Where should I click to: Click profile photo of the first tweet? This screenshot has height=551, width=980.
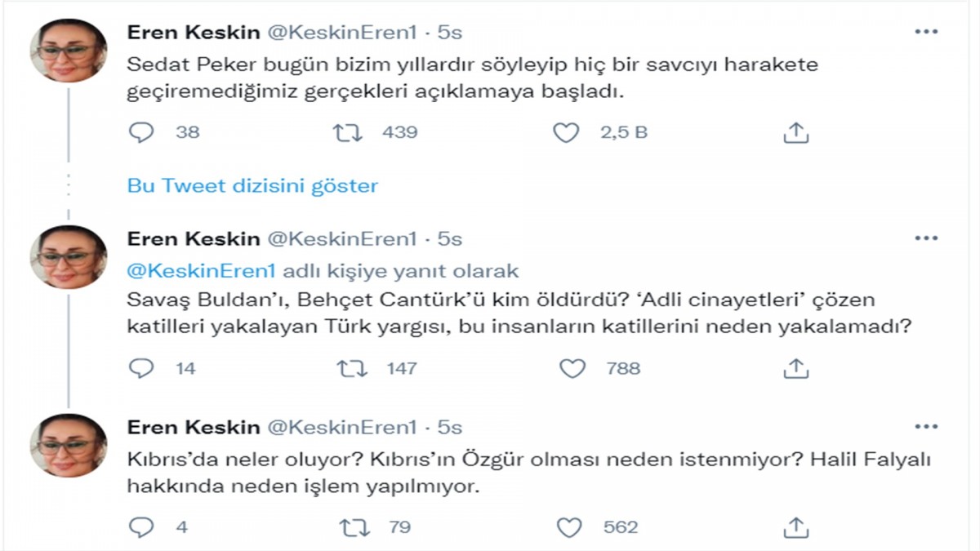(x=69, y=51)
